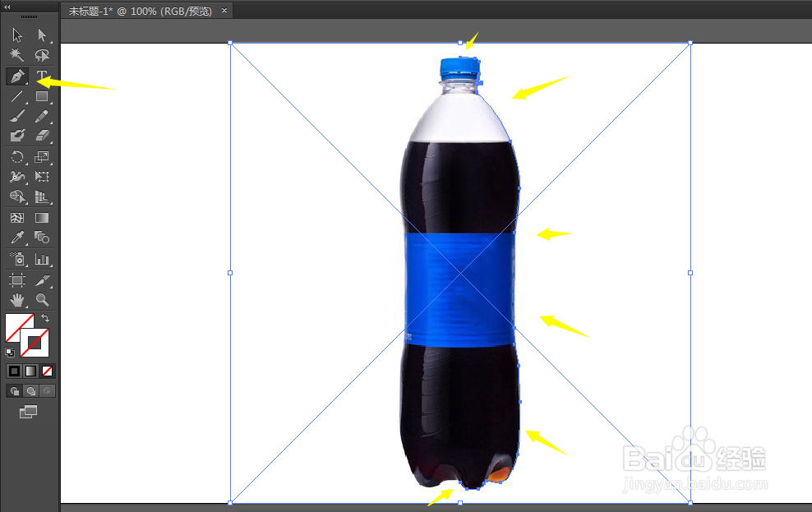812x512 pixels.
Task: Select the Pencil tool
Action: click(42, 116)
